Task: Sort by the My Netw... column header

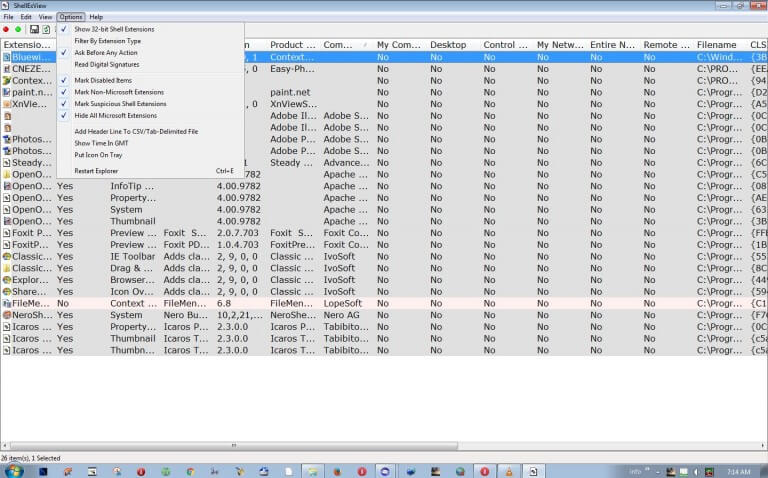Action: pos(560,45)
